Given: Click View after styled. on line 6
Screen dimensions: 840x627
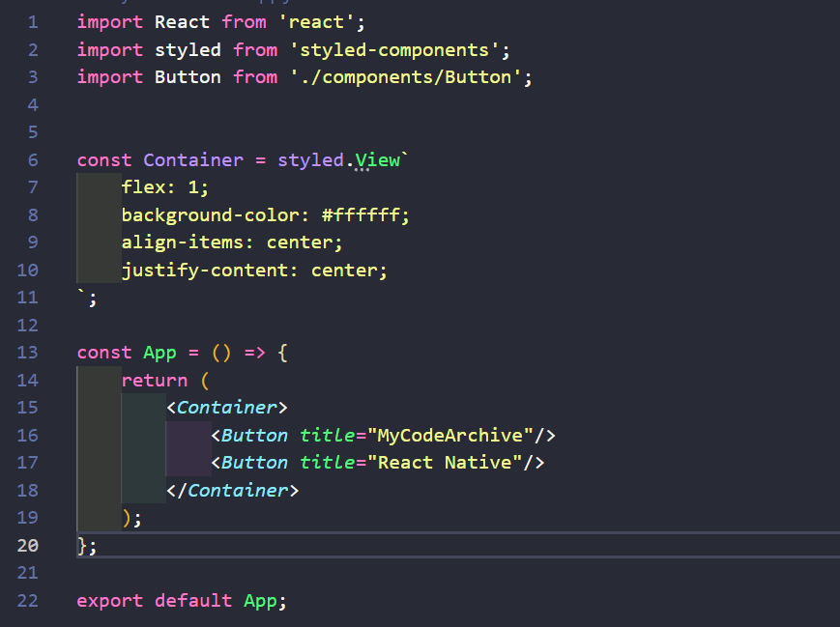Looking at the screenshot, I should (x=377, y=160).
